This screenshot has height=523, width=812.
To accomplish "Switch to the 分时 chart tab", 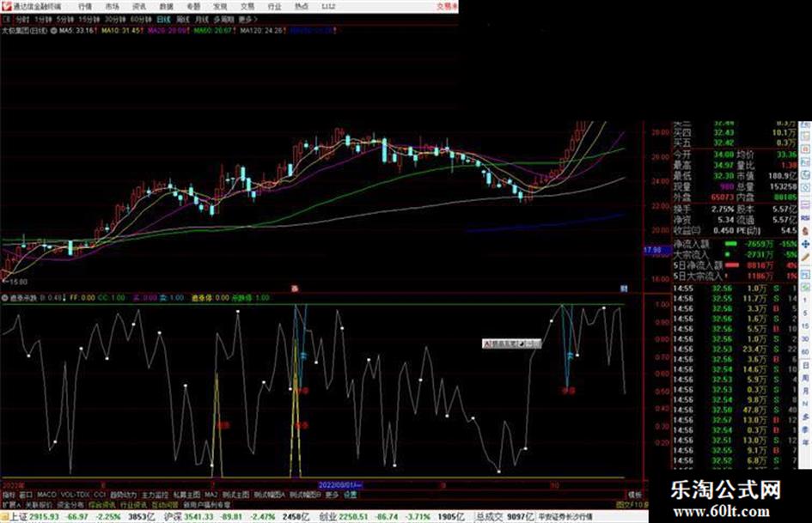I will tap(21, 19).
